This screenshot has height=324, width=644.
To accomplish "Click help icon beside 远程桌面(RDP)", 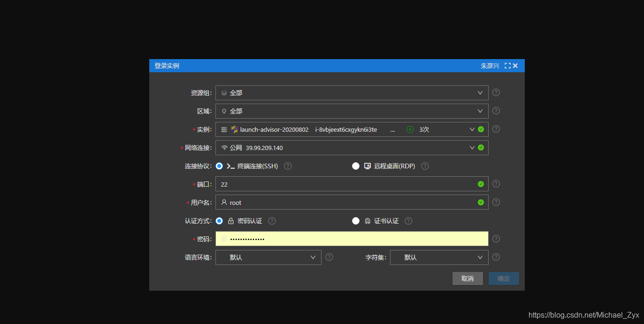I will (425, 166).
